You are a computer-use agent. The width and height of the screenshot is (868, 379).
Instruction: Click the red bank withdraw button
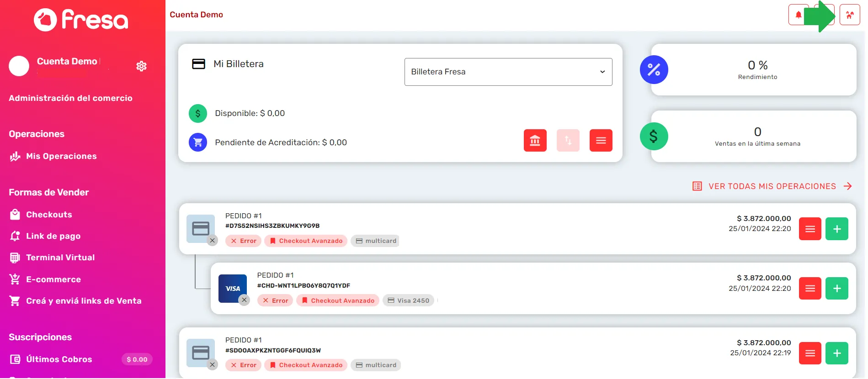(535, 141)
